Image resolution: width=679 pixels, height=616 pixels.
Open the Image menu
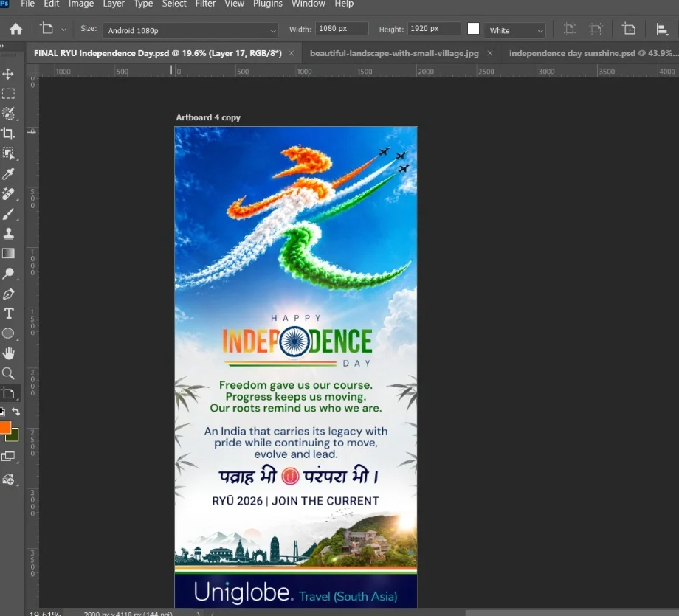(81, 4)
